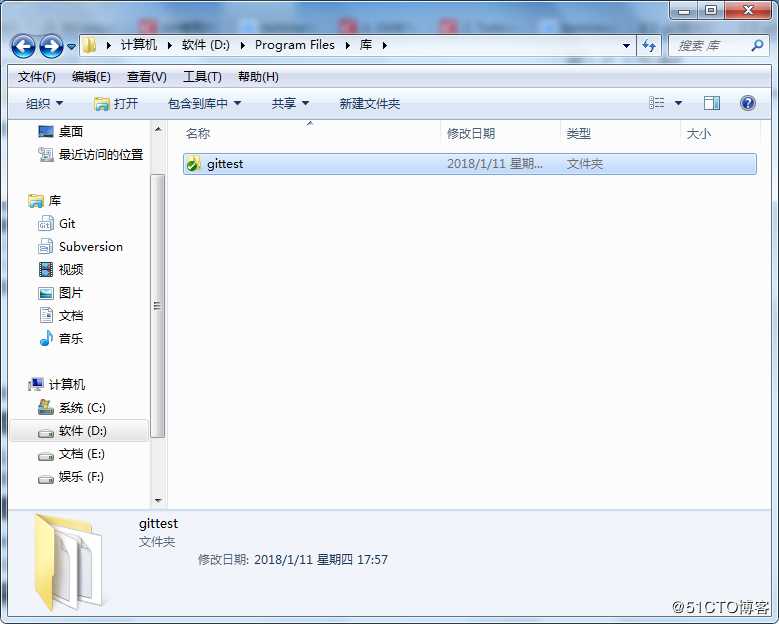Open recent pages dropdown next to Forward
Screen dimensions: 779x624
click(72, 46)
